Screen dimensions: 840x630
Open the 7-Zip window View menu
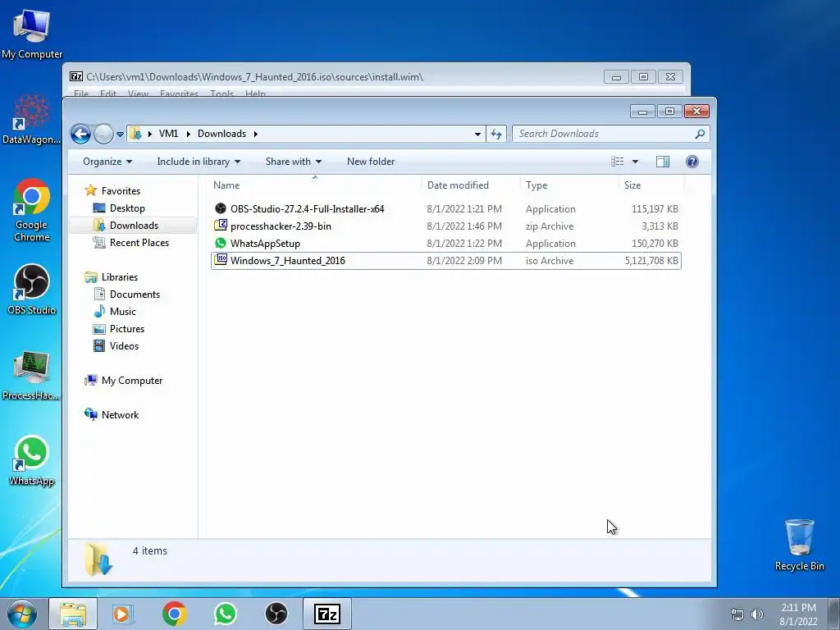138,94
